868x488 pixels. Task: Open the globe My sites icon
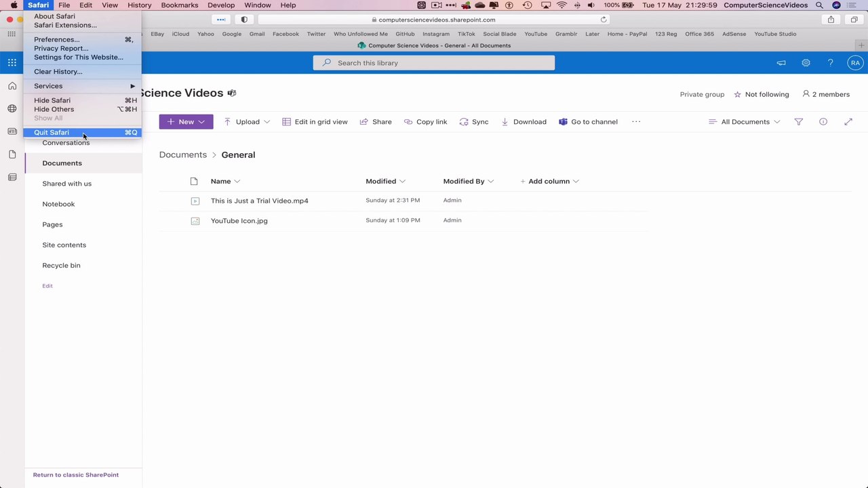pos(12,108)
